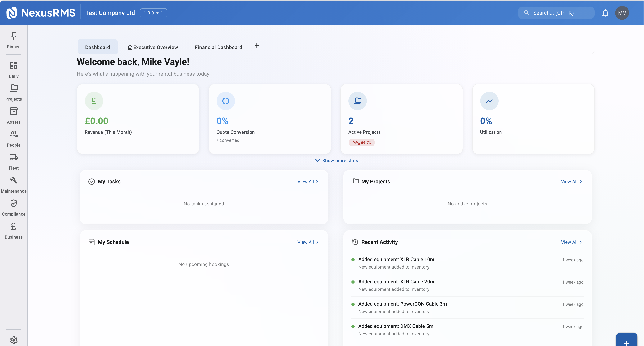644x346 pixels.
Task: Open the Maintenance section
Action: click(14, 184)
